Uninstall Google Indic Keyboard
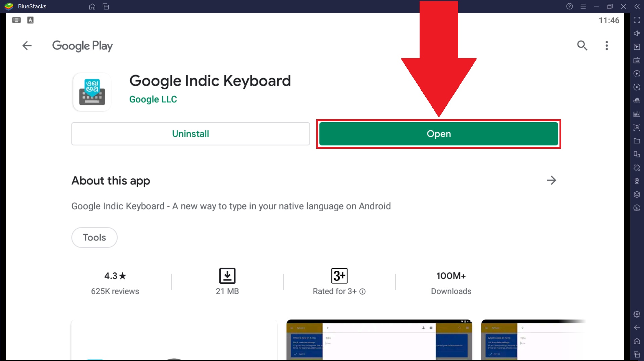The image size is (644, 361). 190,134
